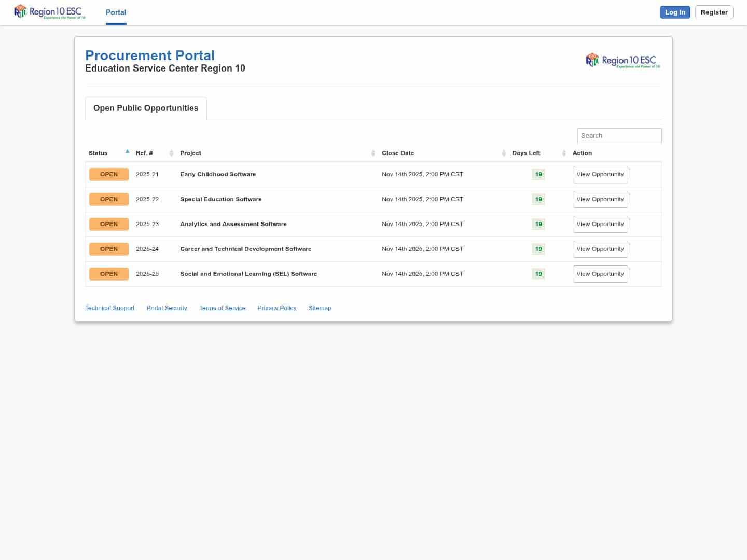747x560 pixels.
Task: View opportunity for Career and Technical Development
Action: [x=600, y=249]
